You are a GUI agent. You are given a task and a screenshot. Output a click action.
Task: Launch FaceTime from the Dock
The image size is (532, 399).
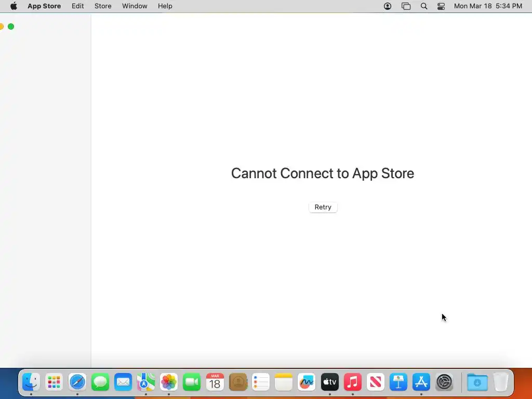coord(192,382)
